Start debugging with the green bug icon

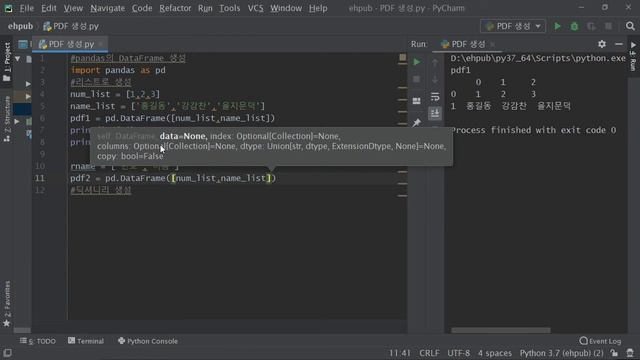click(574, 26)
